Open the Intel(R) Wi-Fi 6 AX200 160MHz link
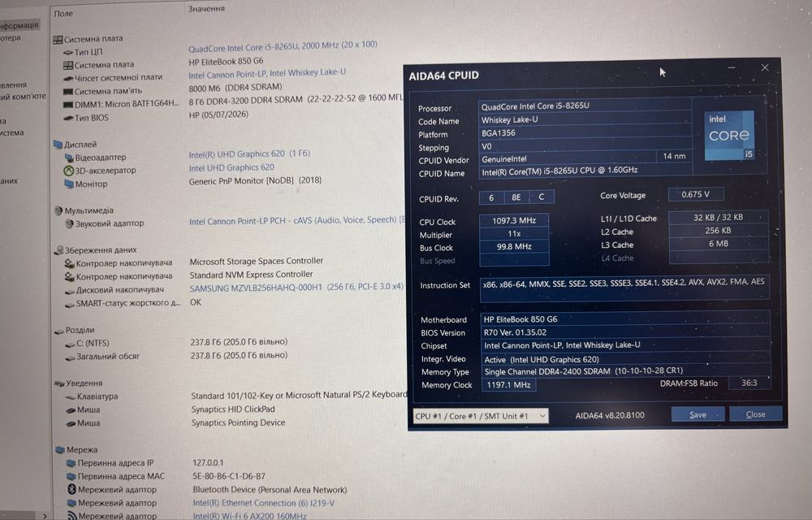 coord(249,516)
